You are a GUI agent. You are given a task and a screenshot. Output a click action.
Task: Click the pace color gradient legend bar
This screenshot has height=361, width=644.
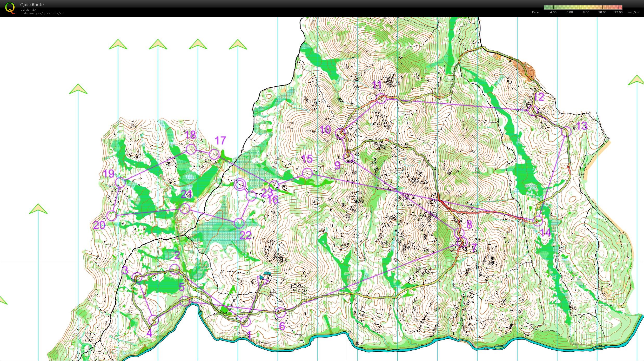pos(583,7)
